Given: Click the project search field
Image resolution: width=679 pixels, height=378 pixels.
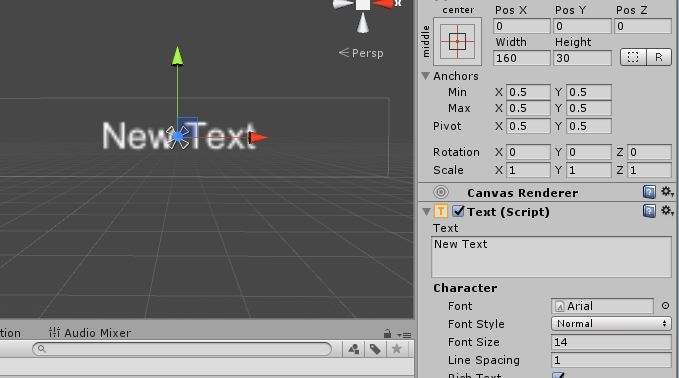Looking at the screenshot, I should [182, 349].
